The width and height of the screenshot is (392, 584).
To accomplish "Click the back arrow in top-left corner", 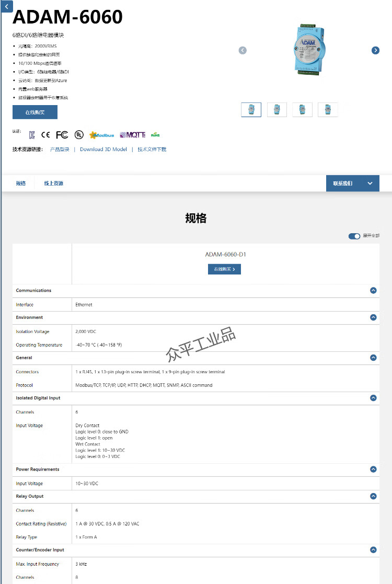I will coord(6,6).
